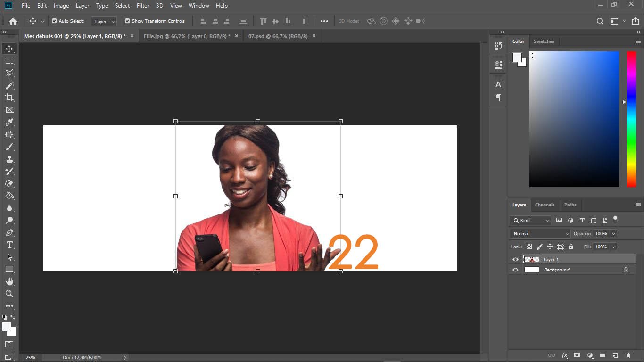Switch to the Fille.jpg document tab
Image resolution: width=644 pixels, height=362 pixels.
(187, 36)
